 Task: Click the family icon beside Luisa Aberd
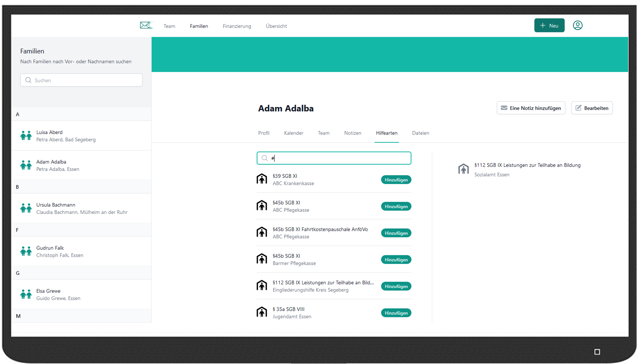pos(26,135)
